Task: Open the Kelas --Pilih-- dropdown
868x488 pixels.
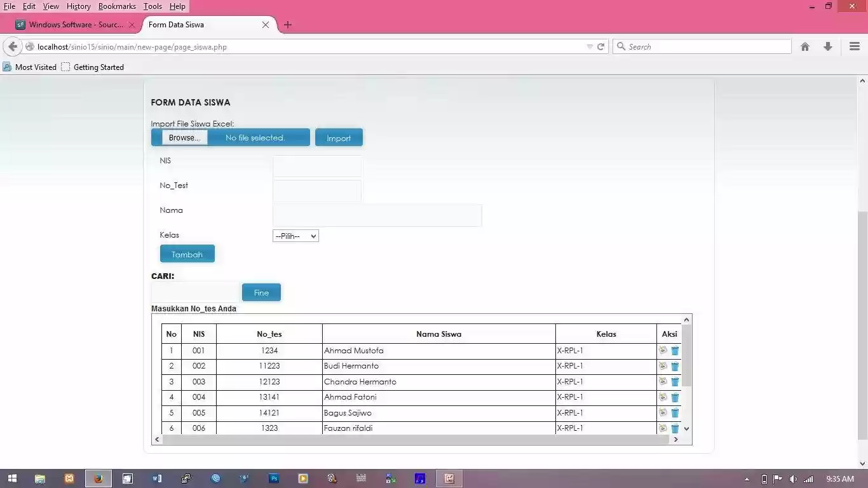Action: click(x=295, y=236)
